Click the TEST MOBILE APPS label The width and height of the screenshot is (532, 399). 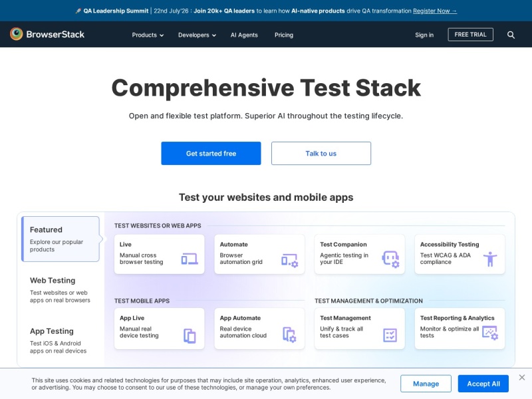click(x=142, y=301)
